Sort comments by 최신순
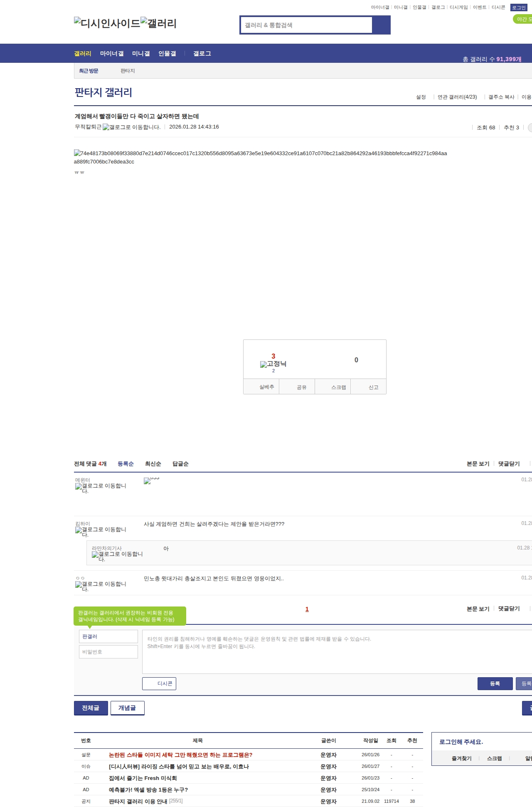 point(153,464)
